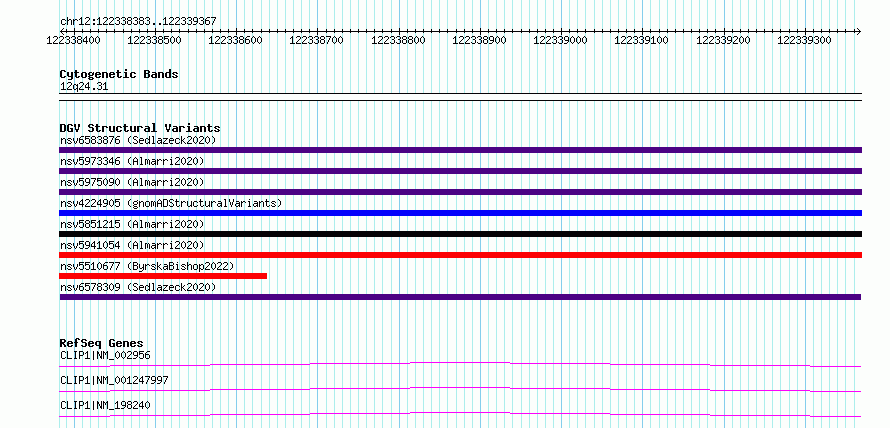
Task: Open the DGV Structural Variants track heading
Action: click(140, 128)
